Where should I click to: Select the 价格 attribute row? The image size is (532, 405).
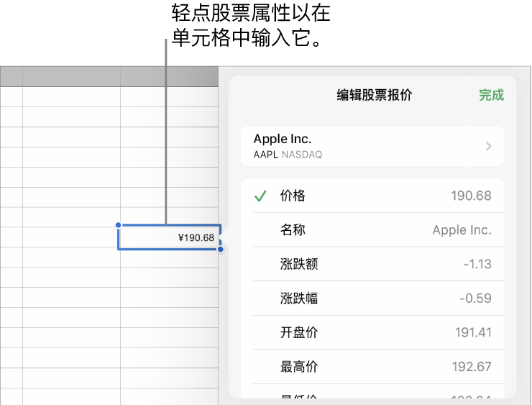pos(372,196)
